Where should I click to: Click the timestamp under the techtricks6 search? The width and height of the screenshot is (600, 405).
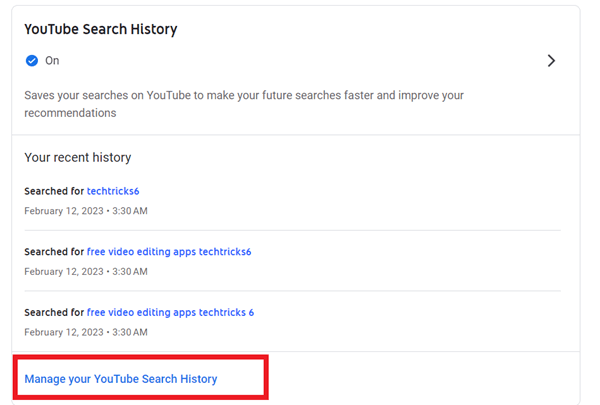pos(86,211)
